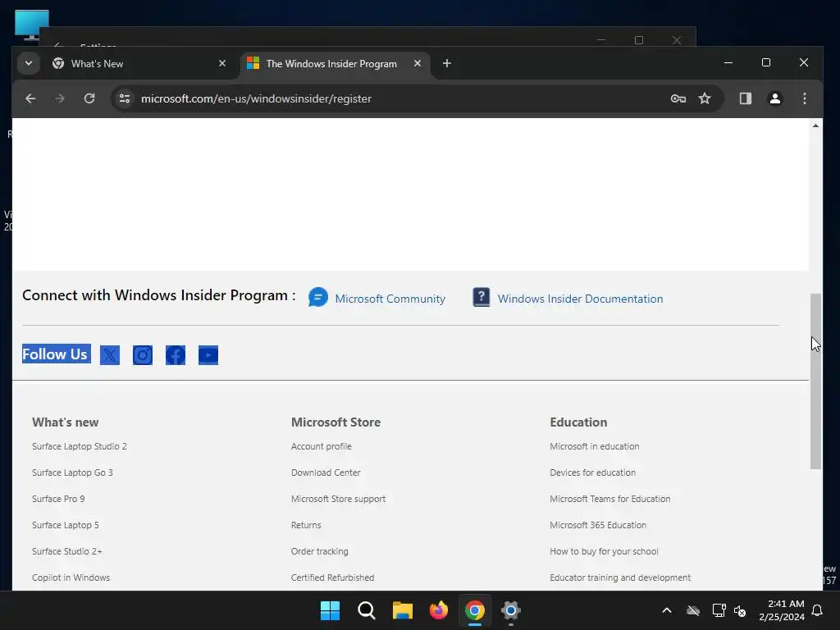Open the taskbar clock and date

pos(782,610)
